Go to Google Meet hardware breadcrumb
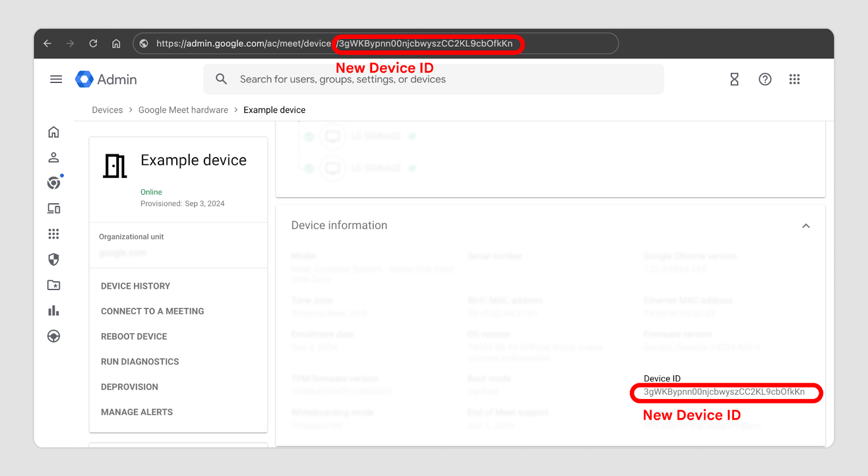This screenshot has width=868, height=476. point(183,110)
